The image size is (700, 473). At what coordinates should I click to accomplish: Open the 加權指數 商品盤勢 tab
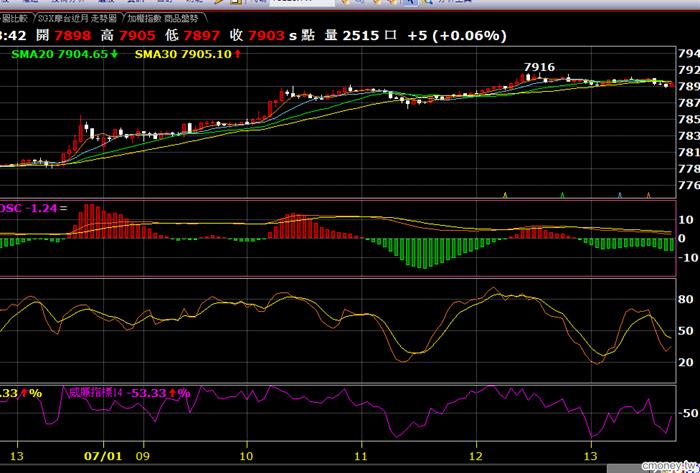pyautogui.click(x=163, y=18)
